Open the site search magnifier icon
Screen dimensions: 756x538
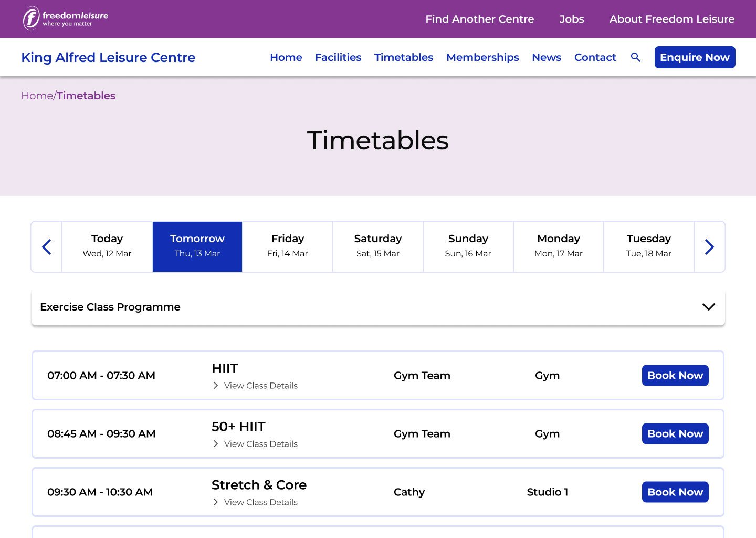point(635,57)
